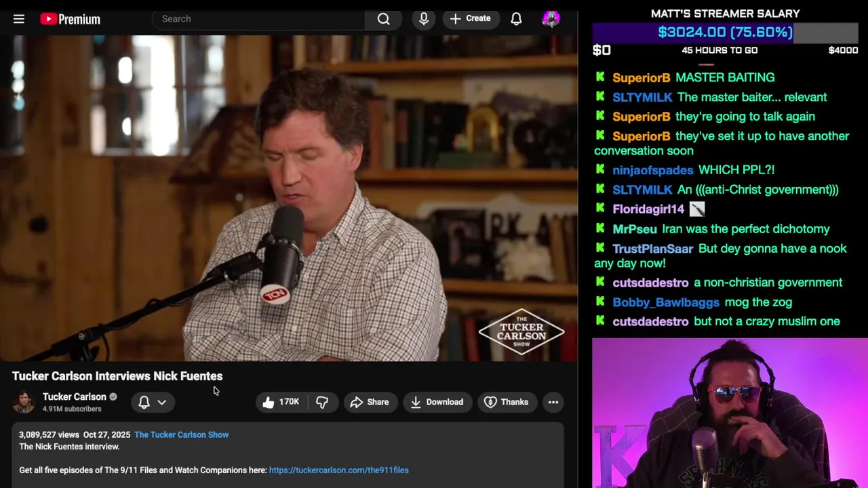Viewport: 868px width, 488px height.
Task: Click the streamer webcam overlay
Action: pyautogui.click(x=730, y=413)
